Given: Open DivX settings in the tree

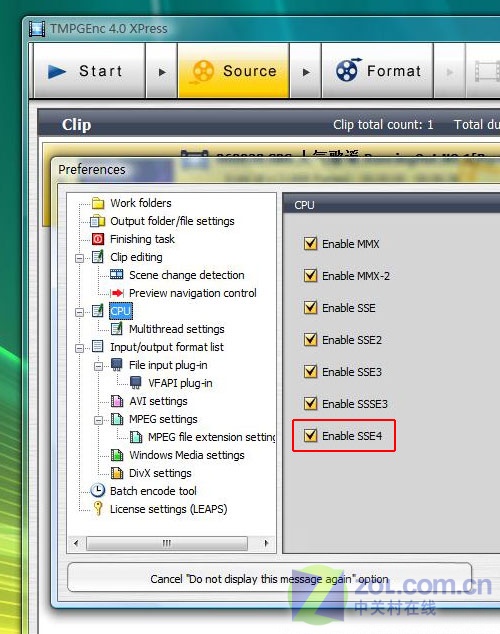Looking at the screenshot, I should coord(160,473).
